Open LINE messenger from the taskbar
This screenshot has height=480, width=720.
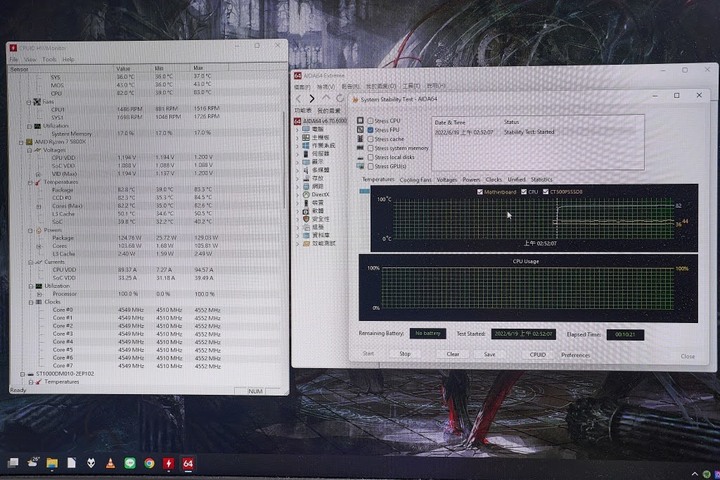pyautogui.click(x=130, y=463)
